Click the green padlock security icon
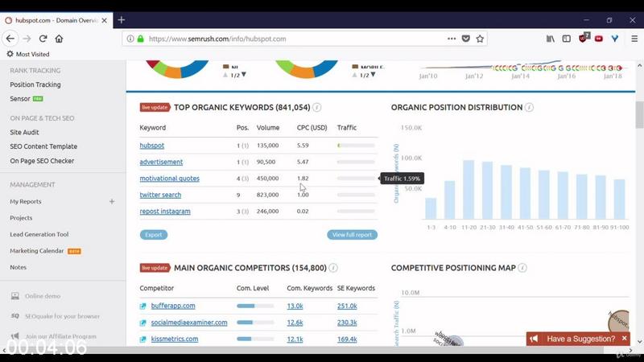This screenshot has height=362, width=644. (140, 39)
